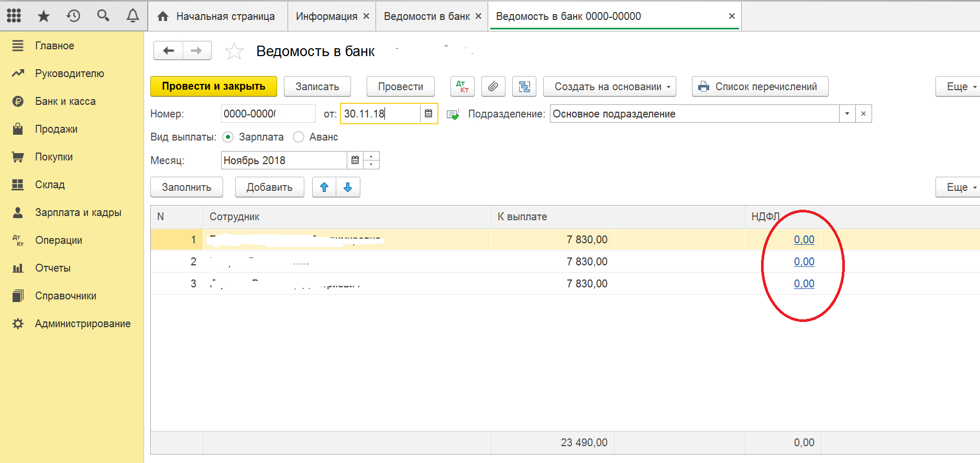Open Администрирование section in sidebar

(x=83, y=324)
